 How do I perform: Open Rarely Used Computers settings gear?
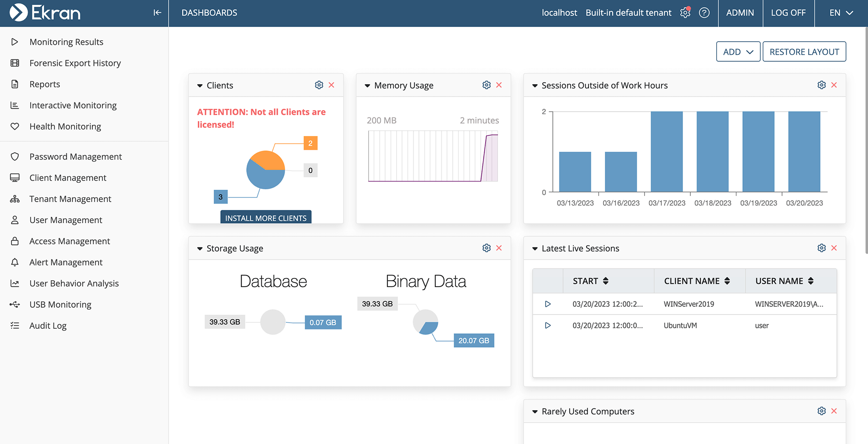[x=821, y=411]
